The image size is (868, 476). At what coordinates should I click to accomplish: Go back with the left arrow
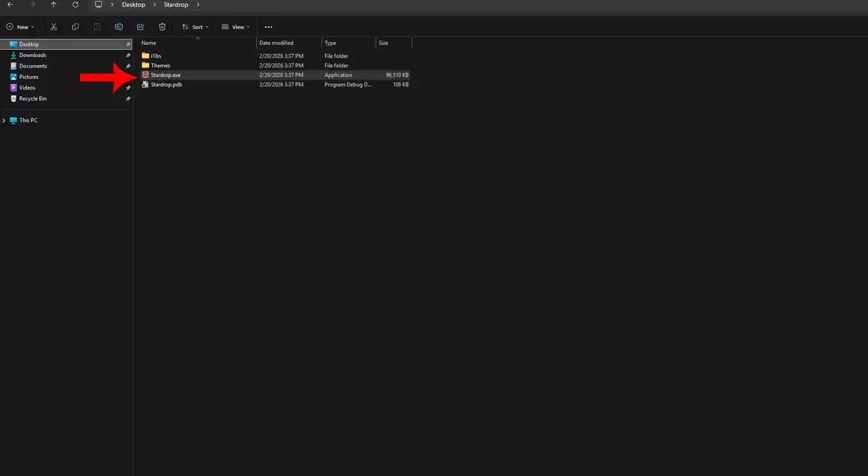point(10,5)
